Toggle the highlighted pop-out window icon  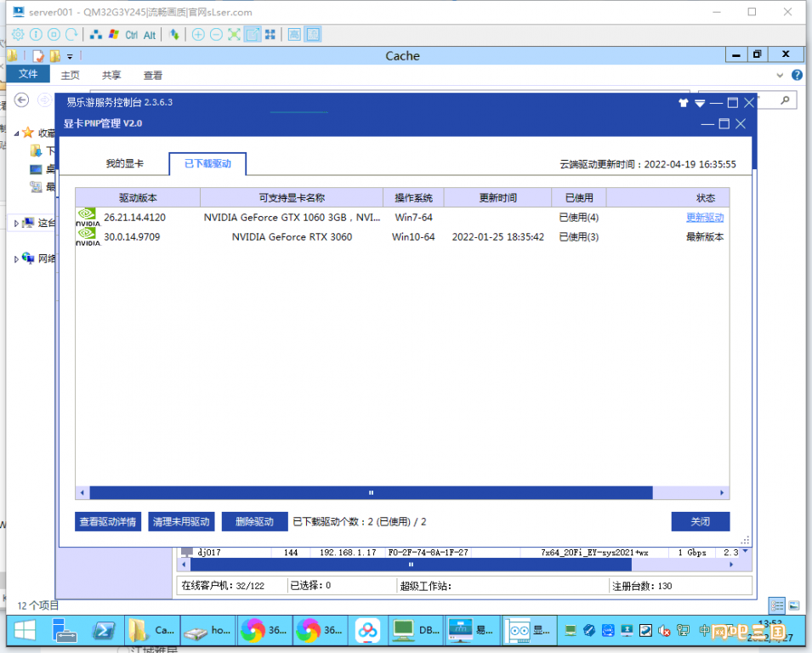(x=253, y=35)
